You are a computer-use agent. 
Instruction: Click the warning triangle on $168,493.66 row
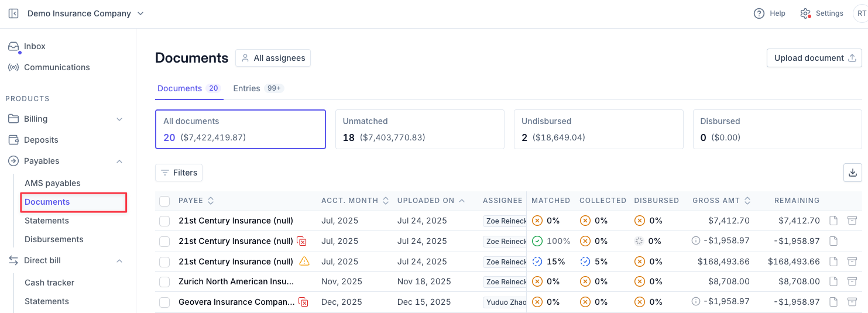click(304, 262)
